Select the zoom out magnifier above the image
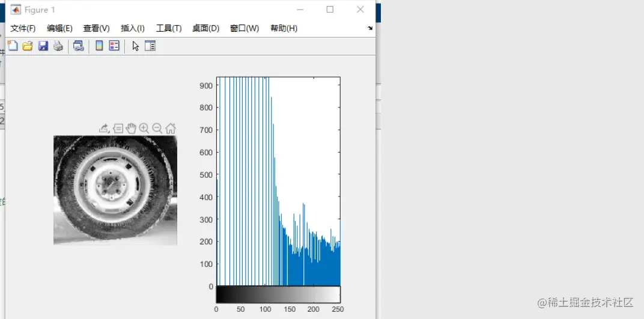The image size is (644, 319). [157, 129]
